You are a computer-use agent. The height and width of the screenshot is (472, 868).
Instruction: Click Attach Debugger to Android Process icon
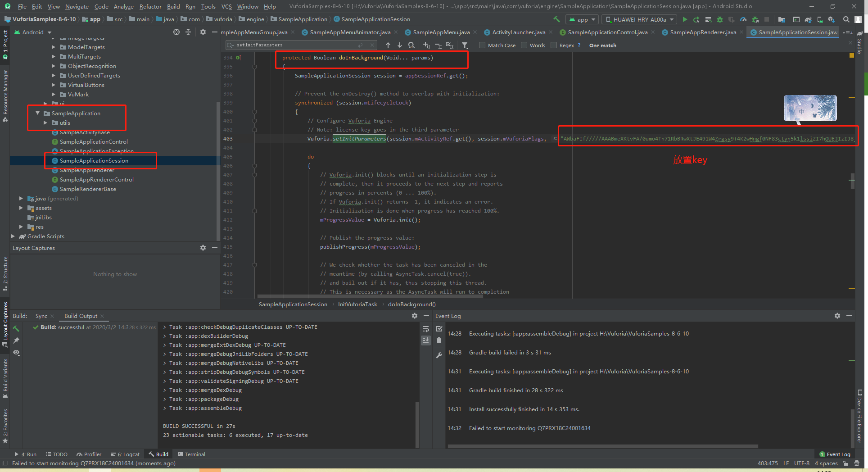pyautogui.click(x=755, y=19)
